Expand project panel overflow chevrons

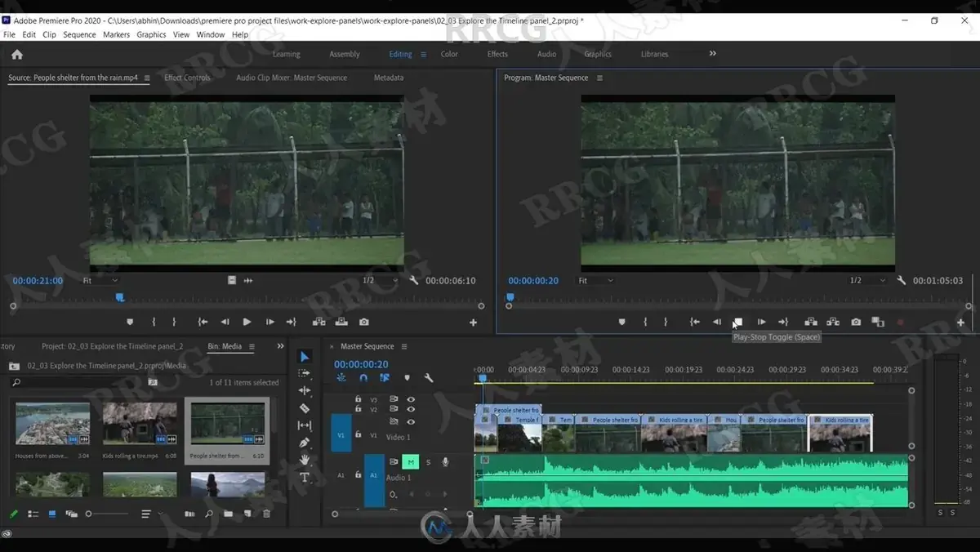pyautogui.click(x=280, y=346)
